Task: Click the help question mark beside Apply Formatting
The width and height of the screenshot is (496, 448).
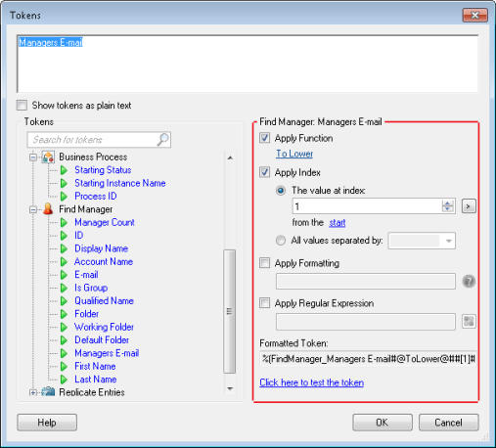Action: (x=469, y=281)
